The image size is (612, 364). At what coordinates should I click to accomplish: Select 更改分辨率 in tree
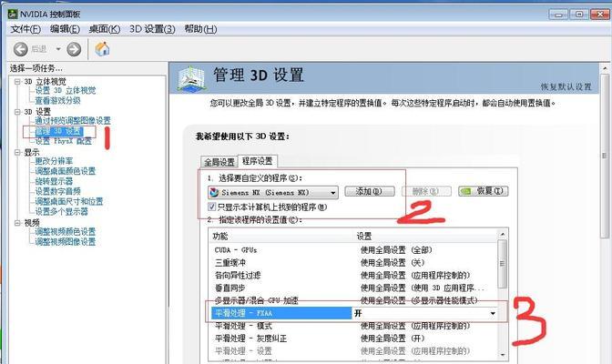click(x=54, y=161)
